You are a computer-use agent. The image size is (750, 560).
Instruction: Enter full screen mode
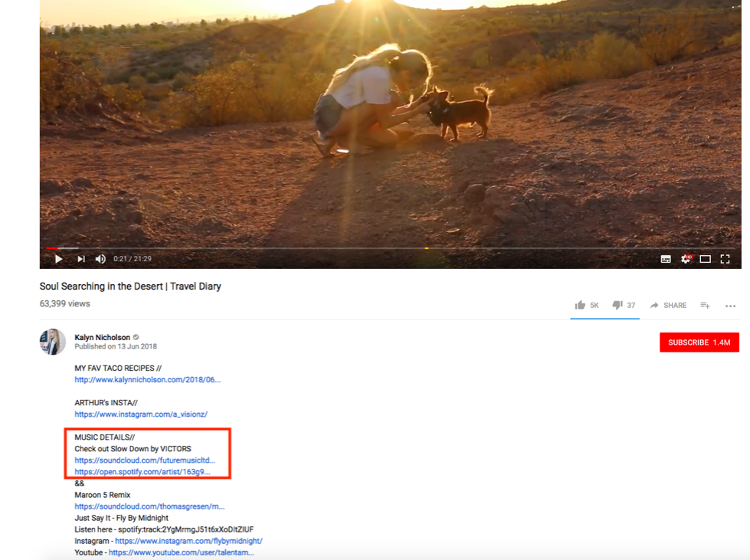point(725,259)
